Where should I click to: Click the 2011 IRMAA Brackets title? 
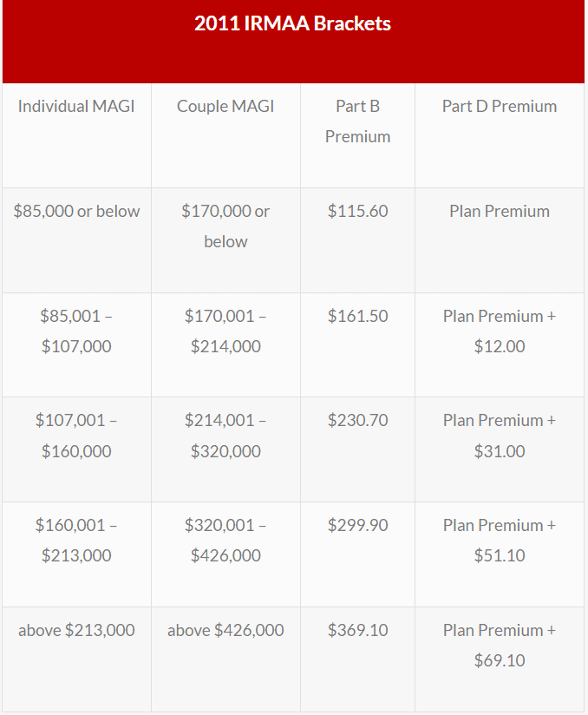(293, 24)
